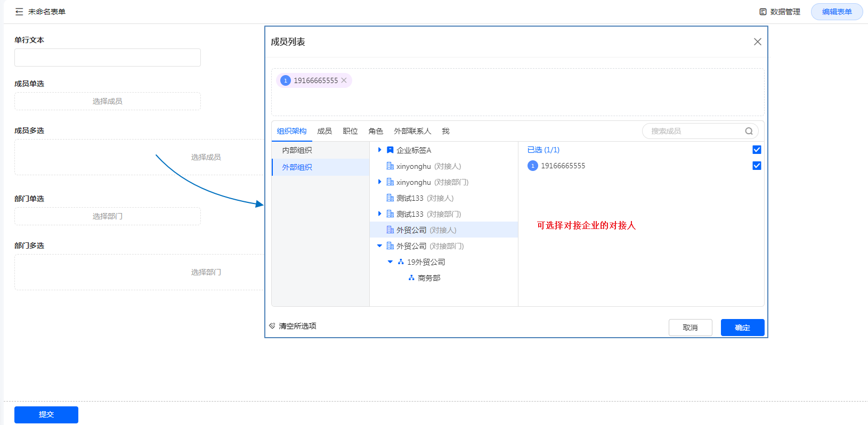This screenshot has width=868, height=425.
Task: Click the 商务部 department icon
Action: [411, 278]
